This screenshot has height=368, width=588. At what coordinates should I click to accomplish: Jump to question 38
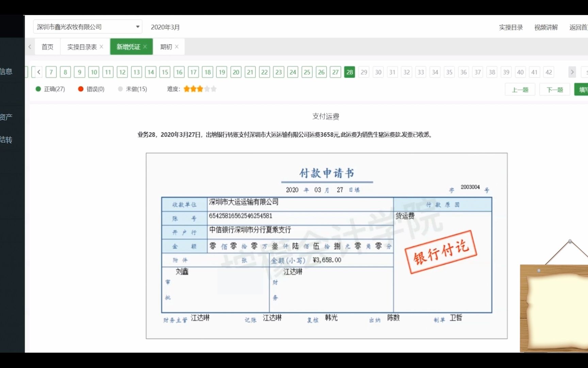(492, 72)
